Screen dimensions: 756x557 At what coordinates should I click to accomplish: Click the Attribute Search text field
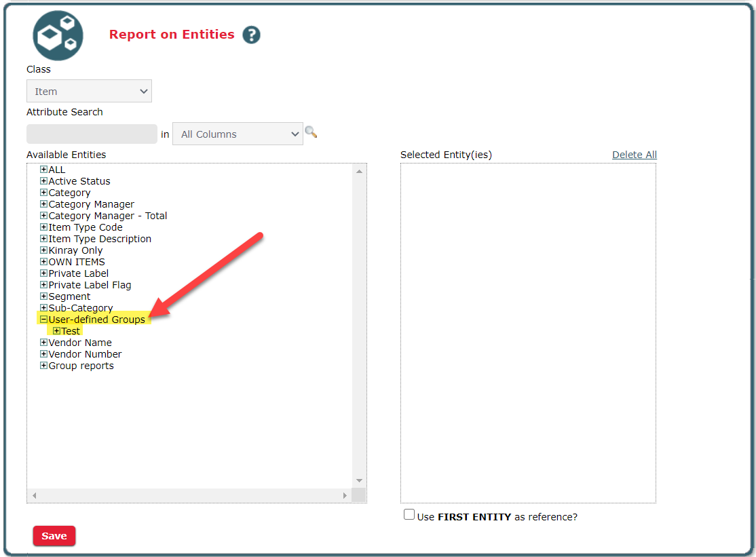[92, 134]
